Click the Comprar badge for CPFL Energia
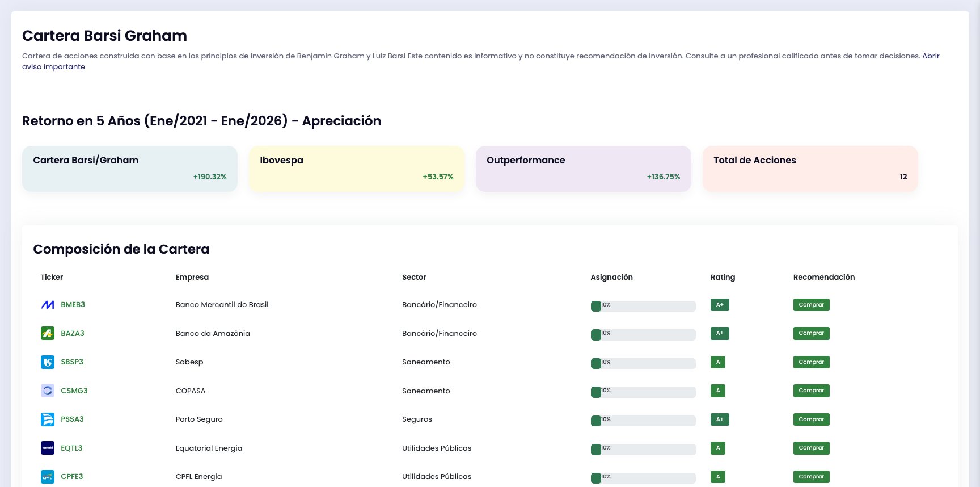This screenshot has height=487, width=980. [x=811, y=477]
